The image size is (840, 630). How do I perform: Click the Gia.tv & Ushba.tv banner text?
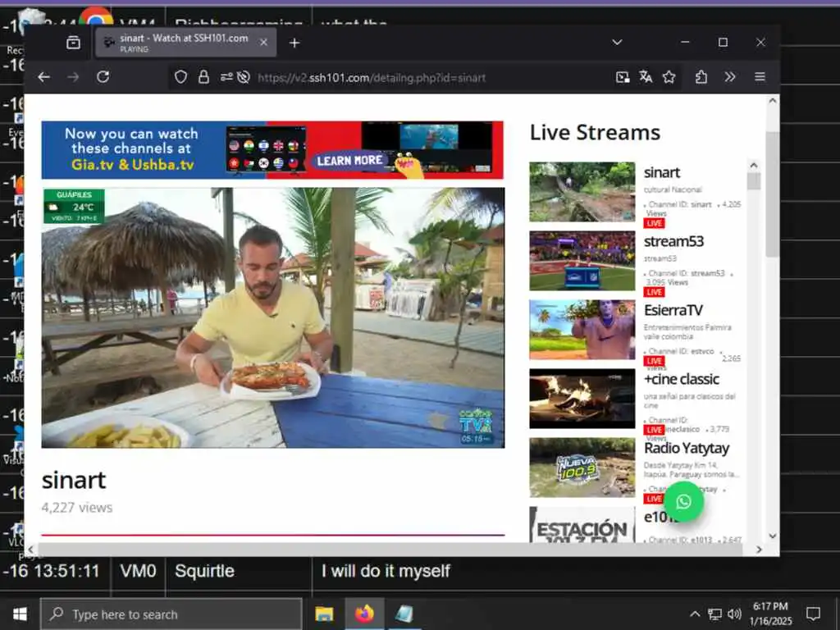click(132, 164)
